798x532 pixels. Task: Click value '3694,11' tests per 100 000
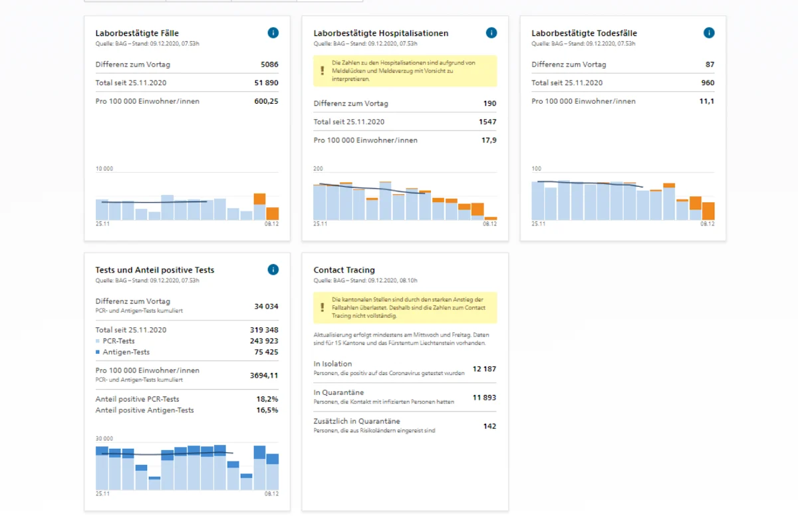pos(263,375)
